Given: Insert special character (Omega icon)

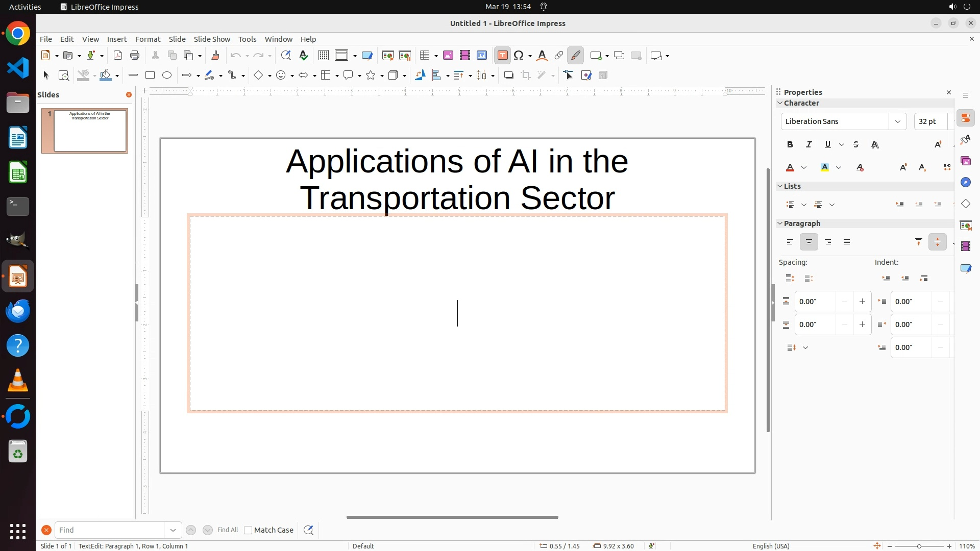Looking at the screenshot, I should (519, 56).
